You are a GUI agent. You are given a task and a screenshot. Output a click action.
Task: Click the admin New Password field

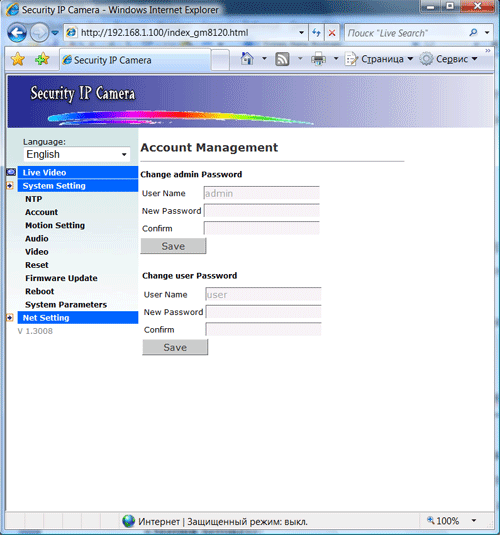click(262, 211)
